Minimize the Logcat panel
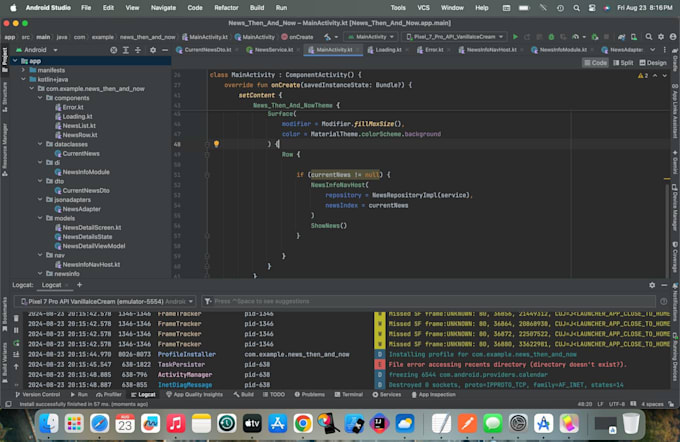680x442 pixels. tap(664, 285)
